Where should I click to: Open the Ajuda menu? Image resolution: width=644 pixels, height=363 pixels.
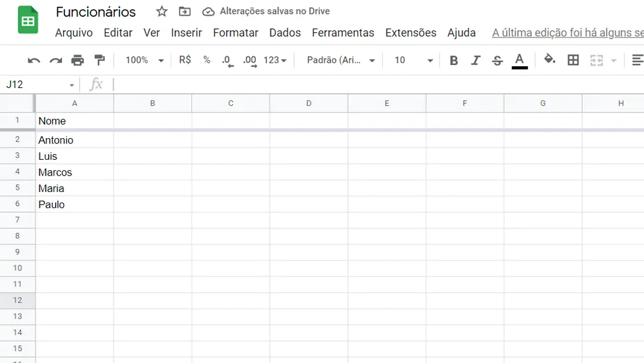(x=462, y=33)
